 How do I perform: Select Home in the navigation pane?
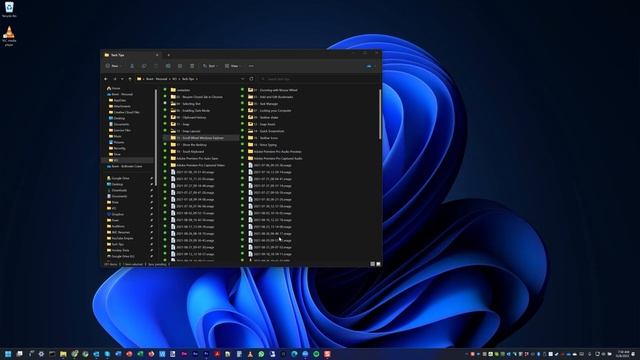click(x=113, y=88)
